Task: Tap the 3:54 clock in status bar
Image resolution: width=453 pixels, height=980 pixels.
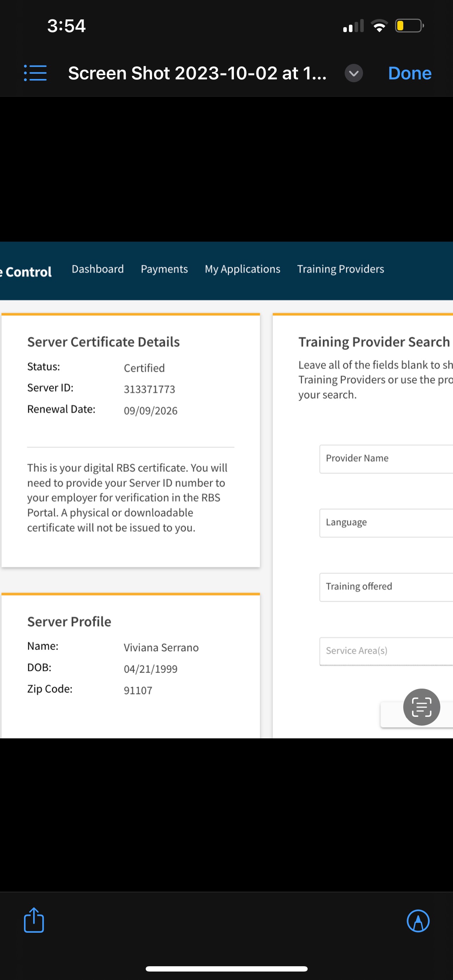Action: click(x=66, y=26)
